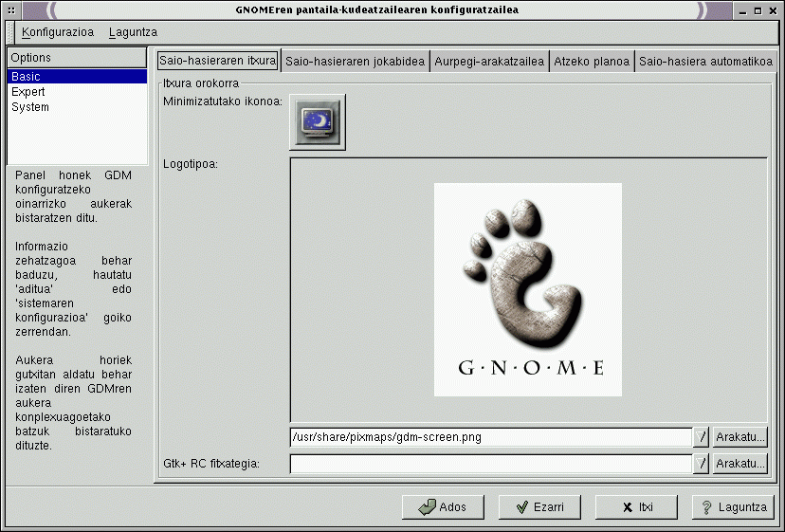Click the minimized icon chooser button

coord(318,121)
